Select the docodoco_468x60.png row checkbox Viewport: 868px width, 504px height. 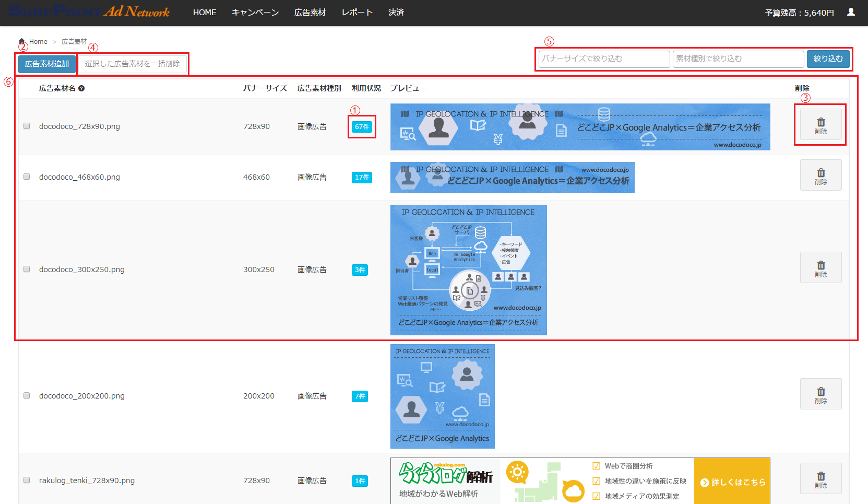pyautogui.click(x=27, y=177)
